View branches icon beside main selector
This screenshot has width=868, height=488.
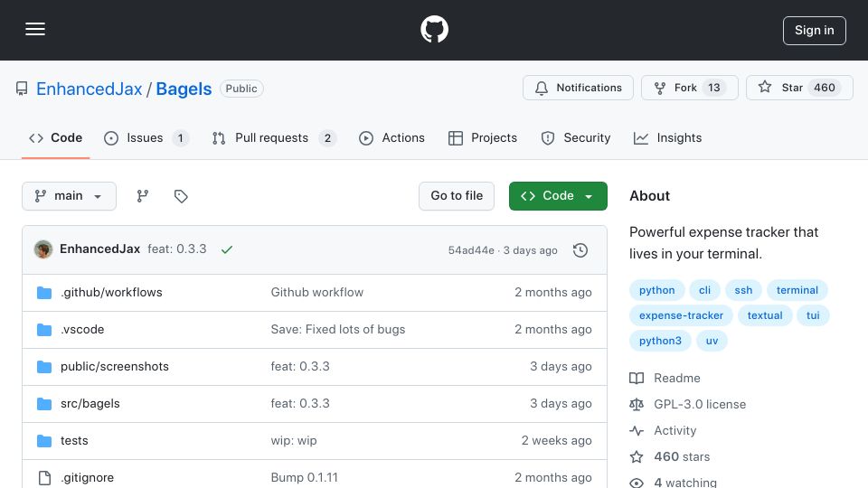point(143,196)
